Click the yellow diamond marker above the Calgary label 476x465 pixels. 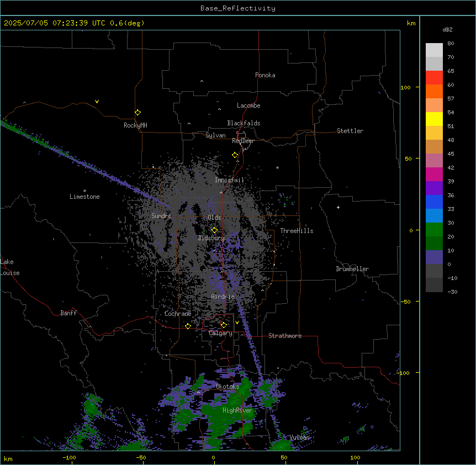(224, 325)
